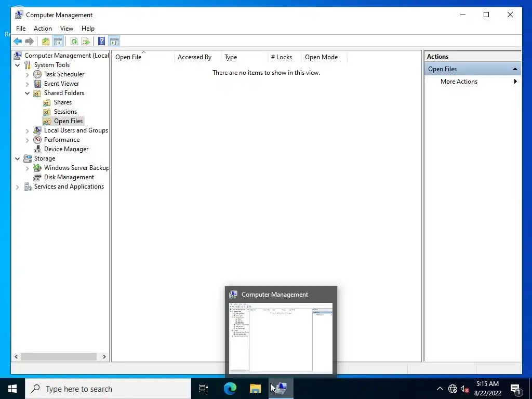
Task: Click the Event Viewer icon
Action: point(37,84)
